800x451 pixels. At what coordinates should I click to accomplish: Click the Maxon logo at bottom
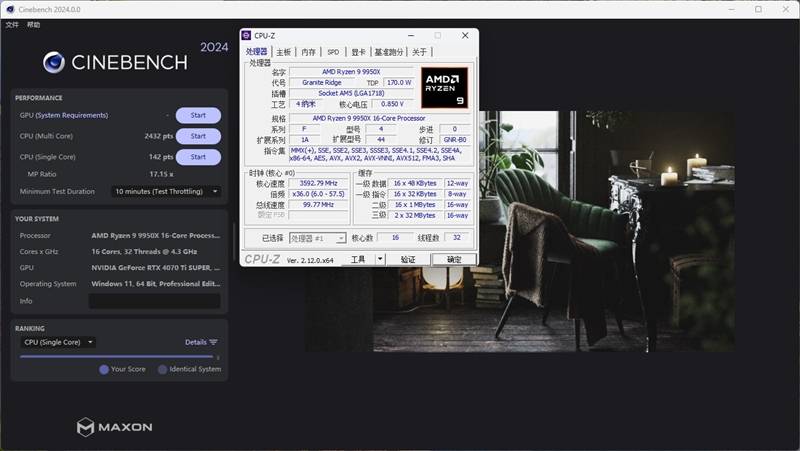(x=114, y=427)
